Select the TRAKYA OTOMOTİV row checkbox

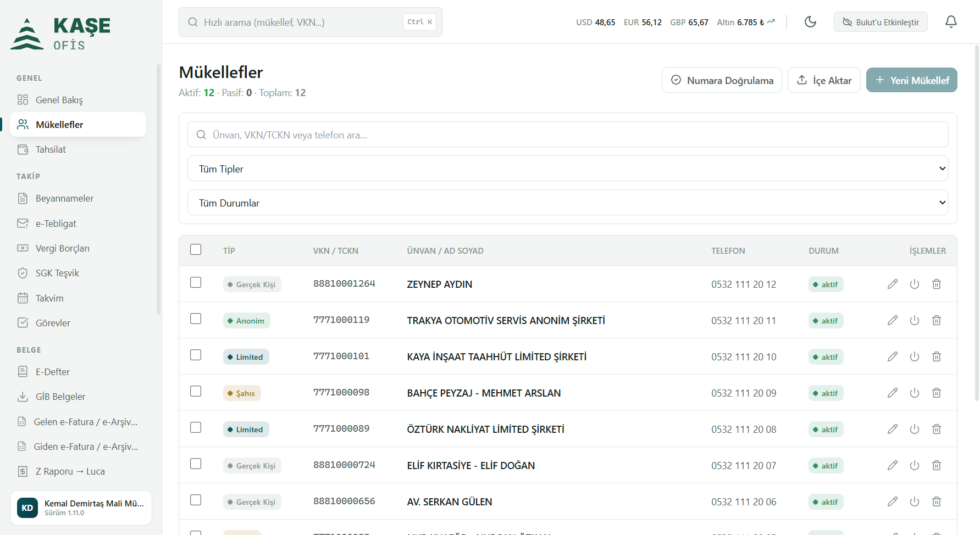[x=196, y=319]
